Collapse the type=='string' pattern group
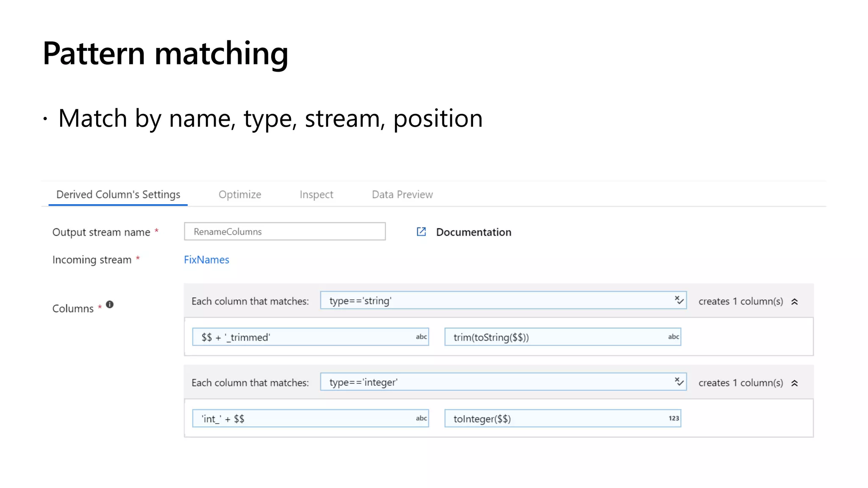Screen dimensions: 868x488 (795, 302)
